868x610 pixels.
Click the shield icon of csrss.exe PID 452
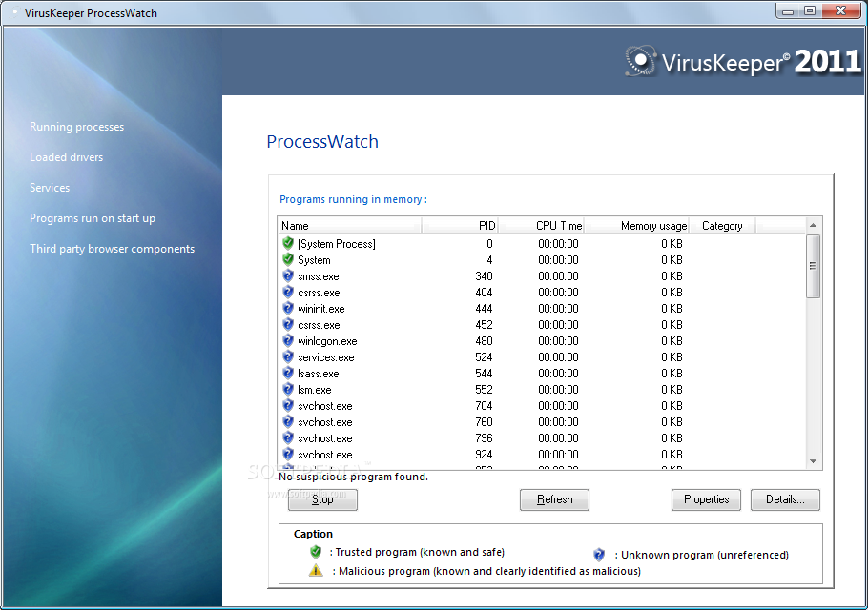tap(288, 324)
